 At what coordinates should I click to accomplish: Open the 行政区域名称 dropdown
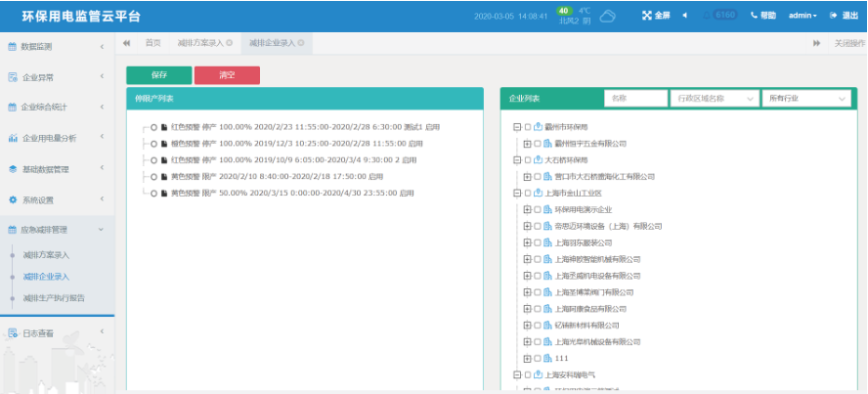point(715,99)
